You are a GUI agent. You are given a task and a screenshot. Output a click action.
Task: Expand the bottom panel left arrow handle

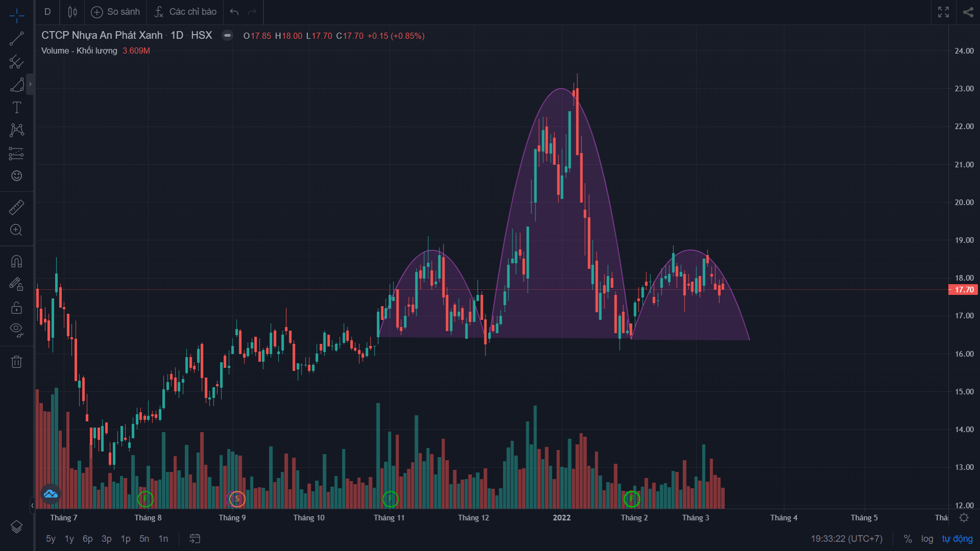tap(32, 505)
